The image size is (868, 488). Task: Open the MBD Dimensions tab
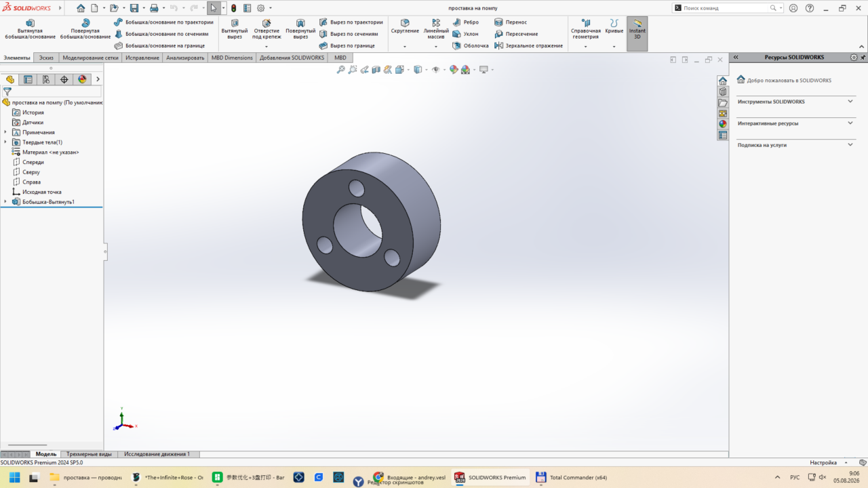tap(232, 58)
